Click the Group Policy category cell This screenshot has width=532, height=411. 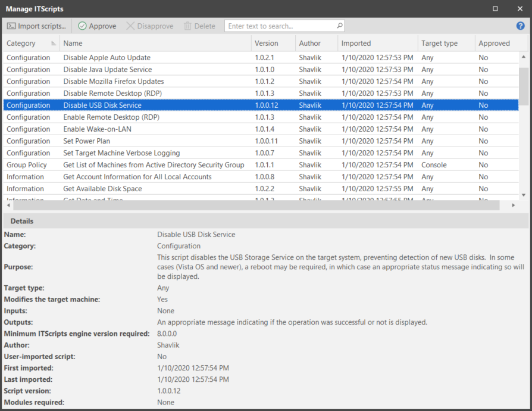click(x=26, y=165)
